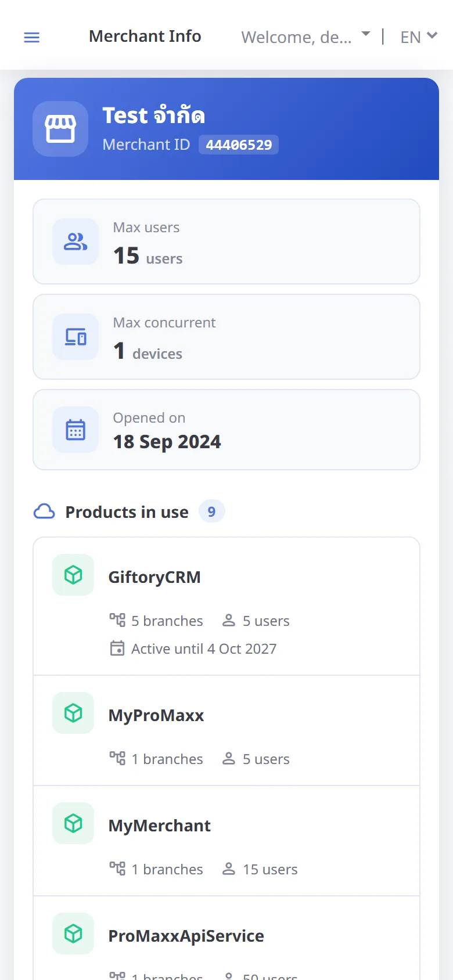Open the hamburger navigation menu

click(x=31, y=38)
